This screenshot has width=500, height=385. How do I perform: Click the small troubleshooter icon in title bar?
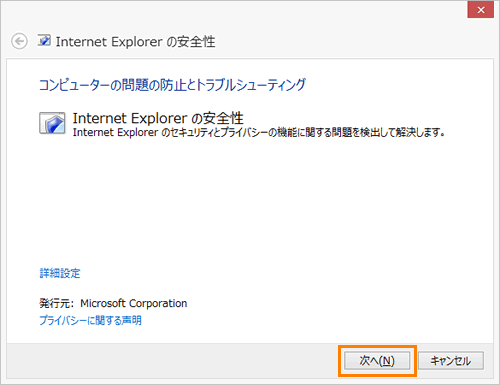(x=44, y=40)
